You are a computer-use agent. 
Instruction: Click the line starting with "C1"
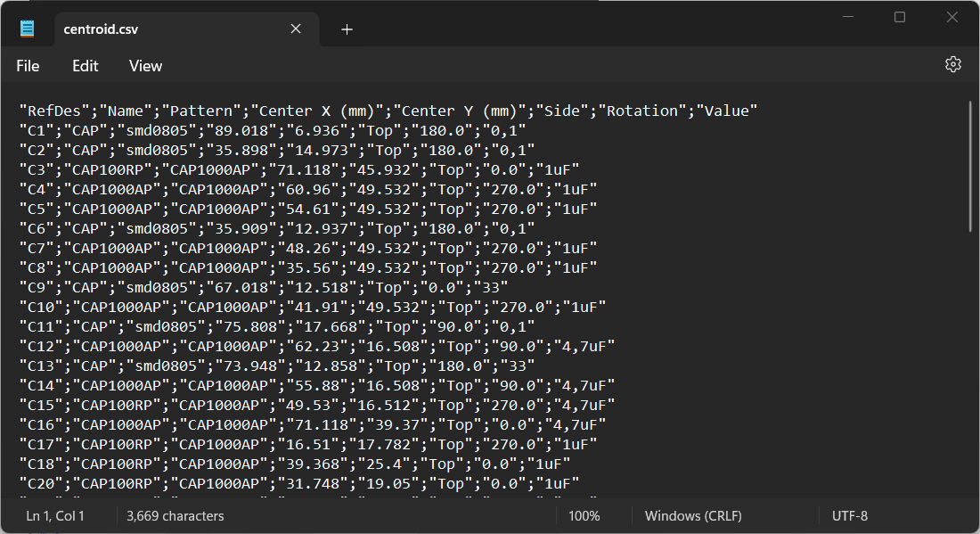tap(273, 131)
